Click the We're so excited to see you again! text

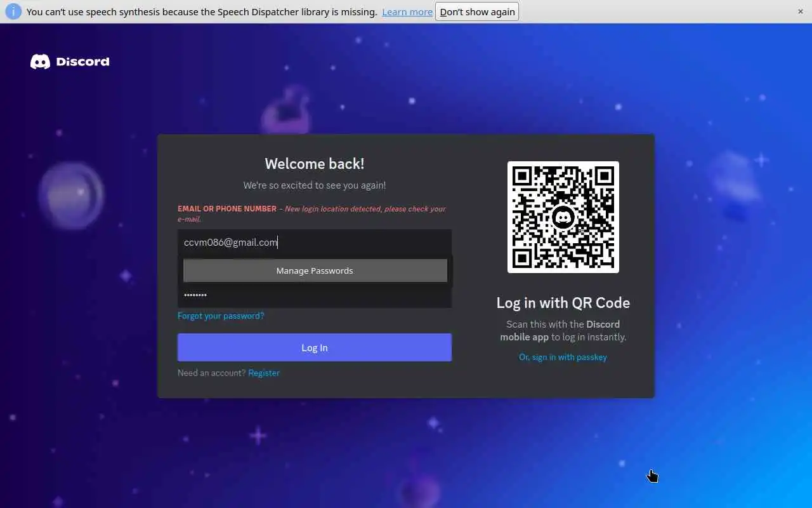315,185
